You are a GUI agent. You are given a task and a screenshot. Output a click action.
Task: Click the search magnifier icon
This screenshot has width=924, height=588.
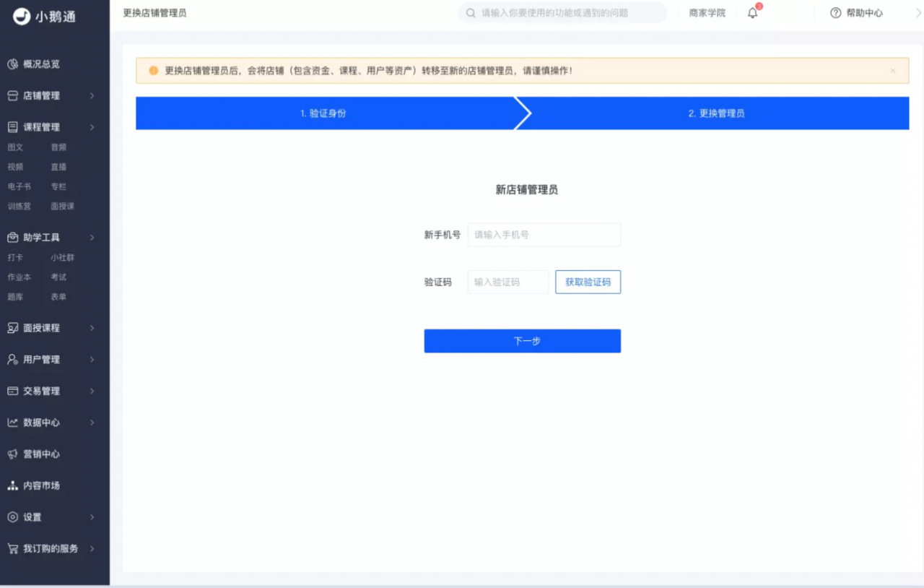click(x=471, y=13)
